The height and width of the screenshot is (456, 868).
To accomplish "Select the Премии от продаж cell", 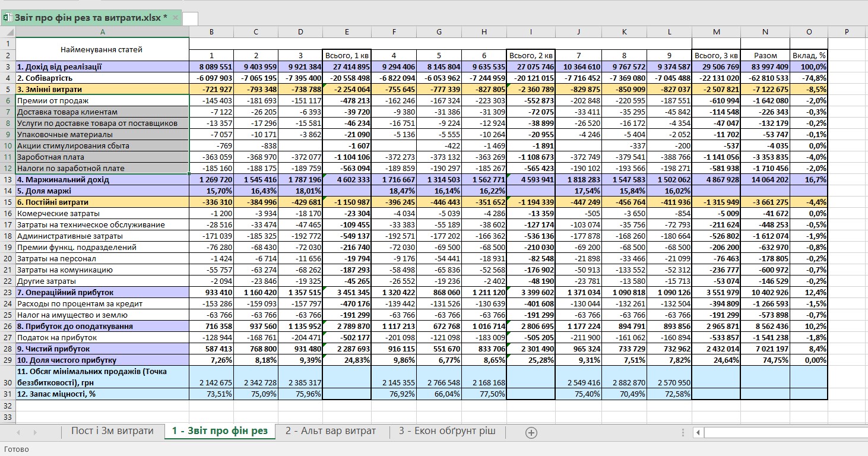I will pos(102,100).
